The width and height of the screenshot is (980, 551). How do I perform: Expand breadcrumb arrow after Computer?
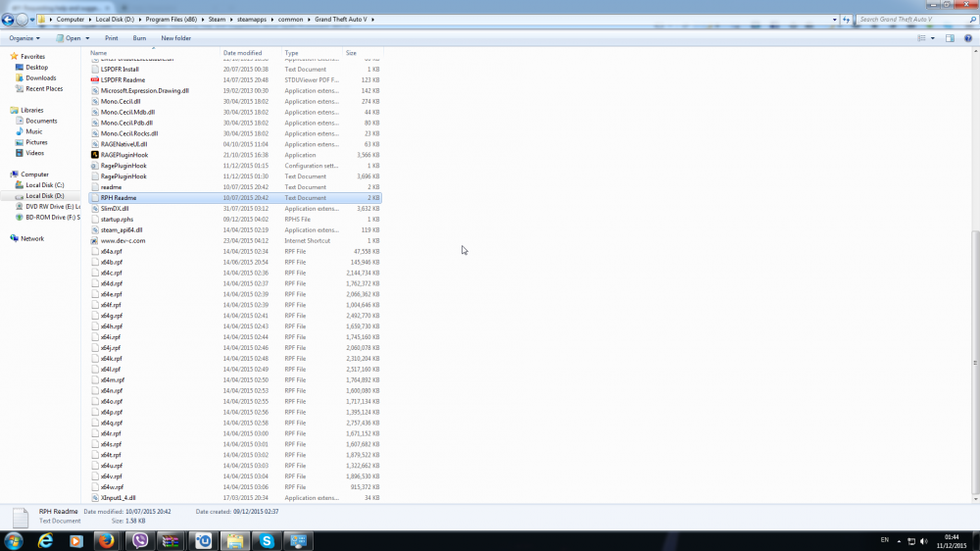[x=89, y=20]
